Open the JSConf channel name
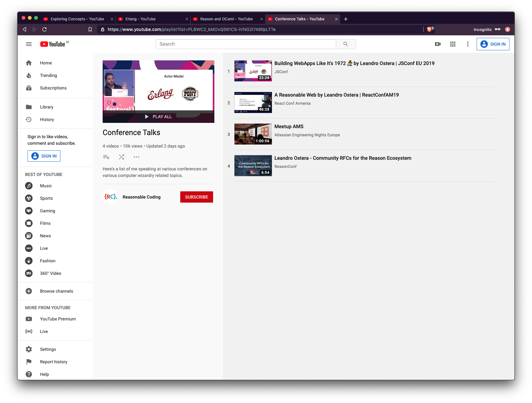This screenshot has height=403, width=532. [281, 72]
